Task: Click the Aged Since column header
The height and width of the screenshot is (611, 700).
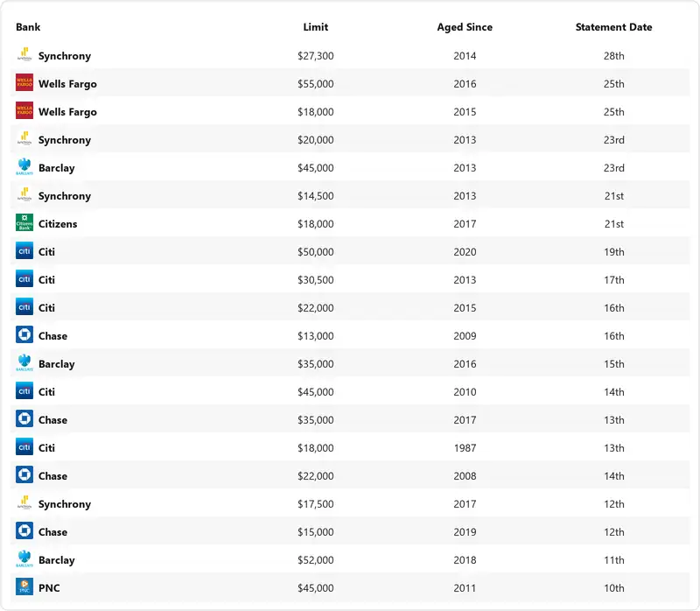Action: point(465,27)
